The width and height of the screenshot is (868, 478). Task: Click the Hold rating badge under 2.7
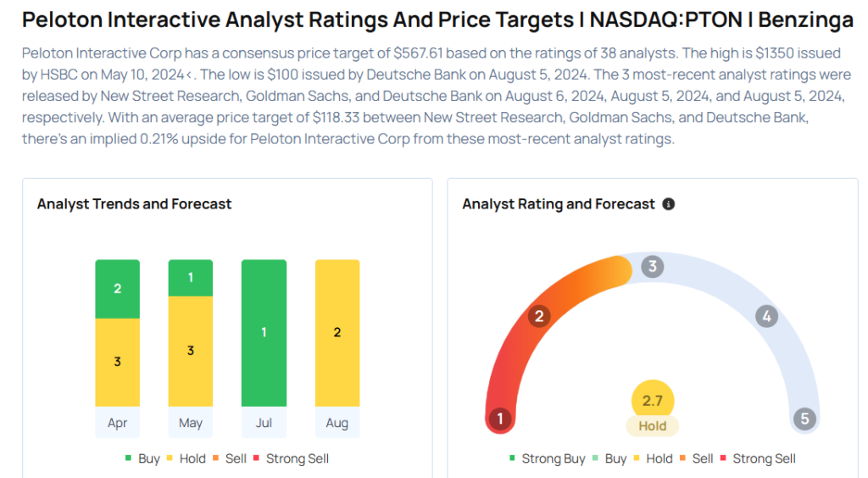pos(652,426)
